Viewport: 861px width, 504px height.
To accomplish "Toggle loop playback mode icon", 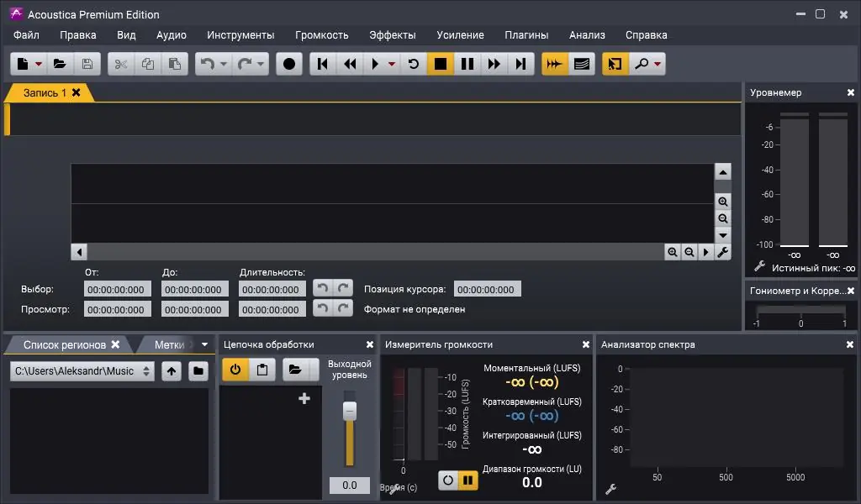I will [x=414, y=64].
